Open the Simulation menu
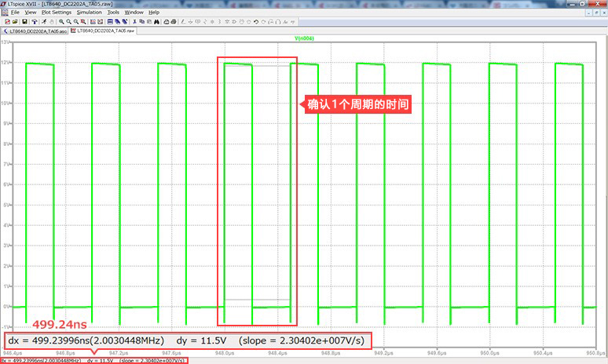The width and height of the screenshot is (608, 364). pyautogui.click(x=89, y=13)
